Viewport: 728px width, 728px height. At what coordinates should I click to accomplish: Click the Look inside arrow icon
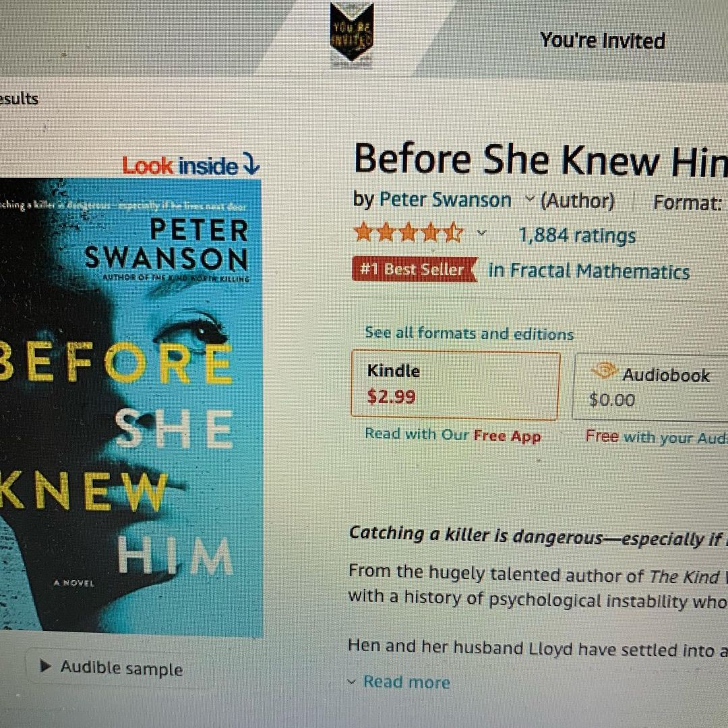[x=251, y=164]
